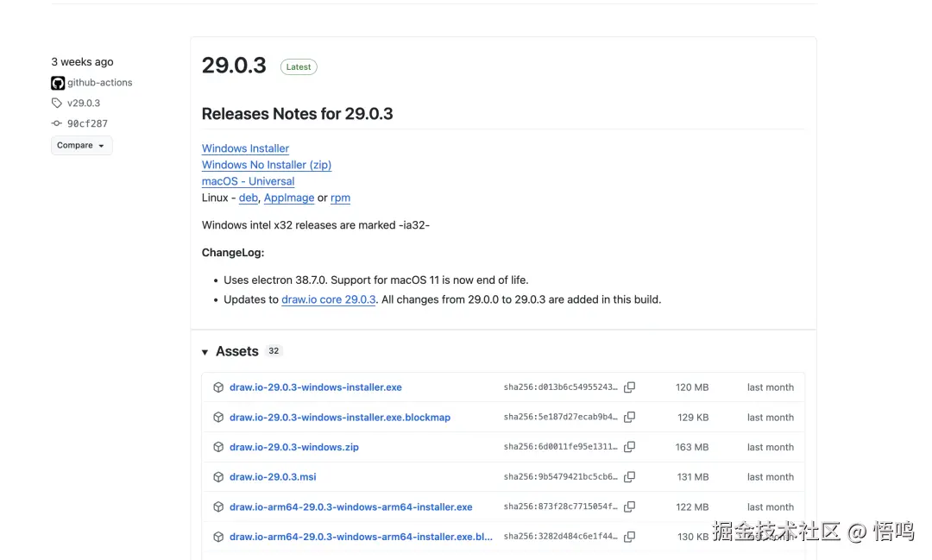The width and height of the screenshot is (932, 560).
Task: Click package icon beside windows-installer.exe.blockmap
Action: pos(218,418)
